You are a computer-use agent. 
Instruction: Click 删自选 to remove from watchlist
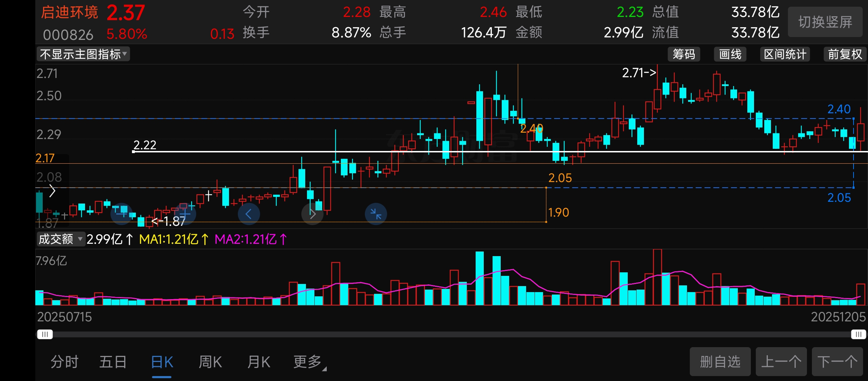pos(720,362)
